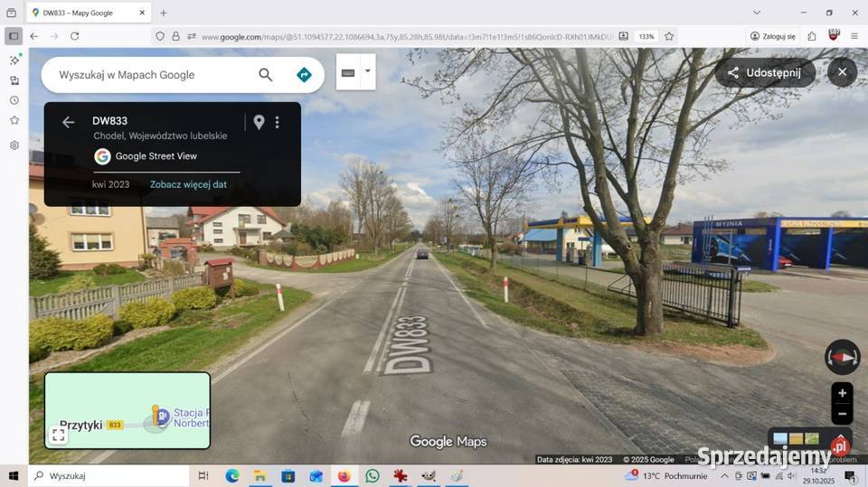Viewport: 868px width, 487px height.
Task: Click the location pin icon in DW833 panel
Action: click(x=259, y=122)
